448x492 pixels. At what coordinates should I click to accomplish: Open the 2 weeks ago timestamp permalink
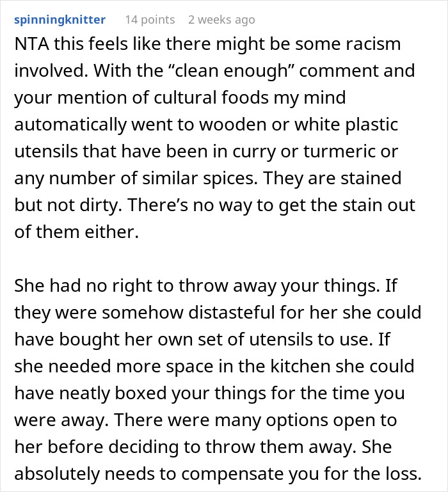tap(221, 20)
